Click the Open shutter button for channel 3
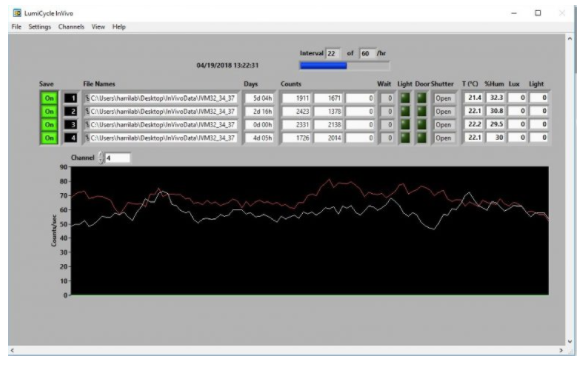 [444, 124]
